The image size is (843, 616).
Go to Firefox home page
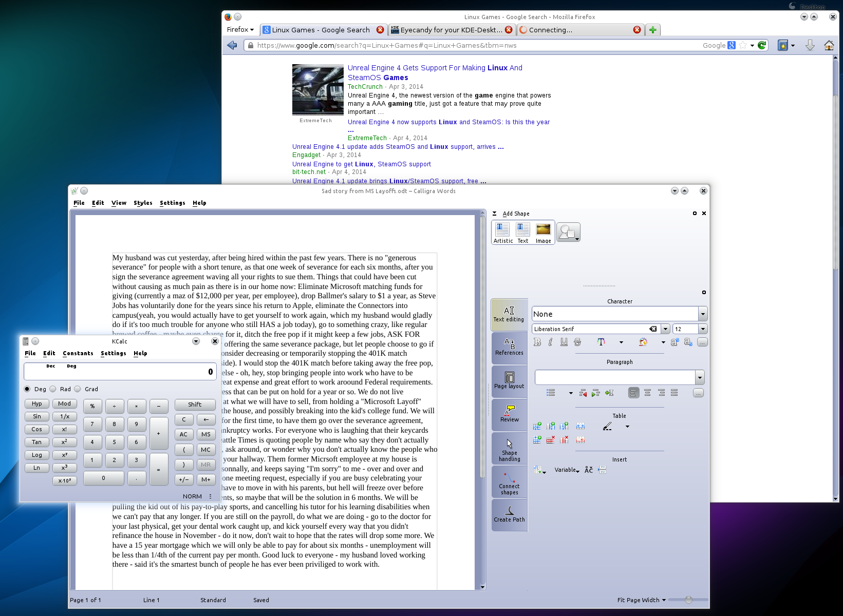pyautogui.click(x=829, y=45)
